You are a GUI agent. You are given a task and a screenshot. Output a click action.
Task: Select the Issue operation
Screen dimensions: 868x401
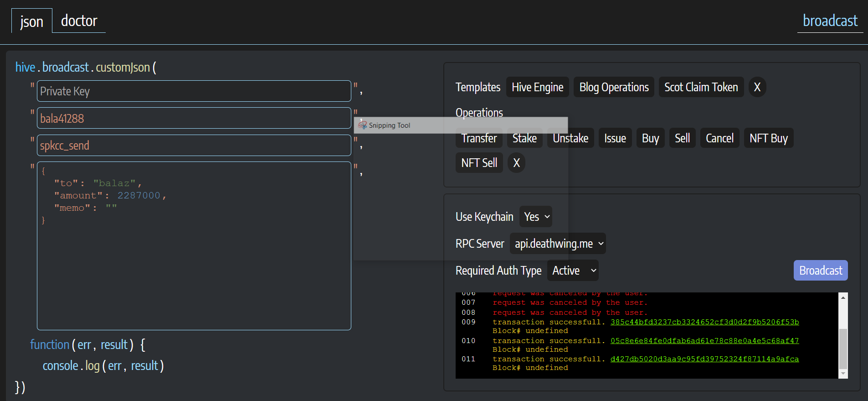(x=615, y=138)
